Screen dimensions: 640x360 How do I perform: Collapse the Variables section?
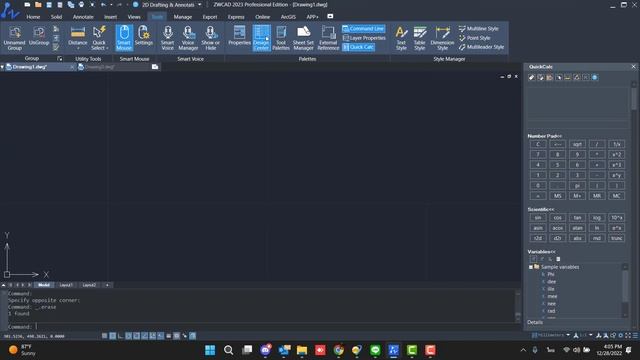[x=541, y=251]
